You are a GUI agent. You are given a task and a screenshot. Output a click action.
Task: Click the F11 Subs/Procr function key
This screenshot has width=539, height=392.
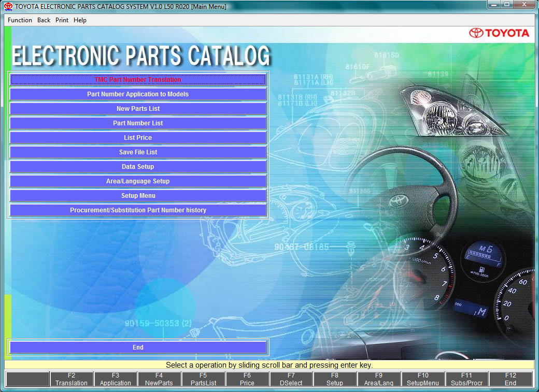pyautogui.click(x=467, y=379)
